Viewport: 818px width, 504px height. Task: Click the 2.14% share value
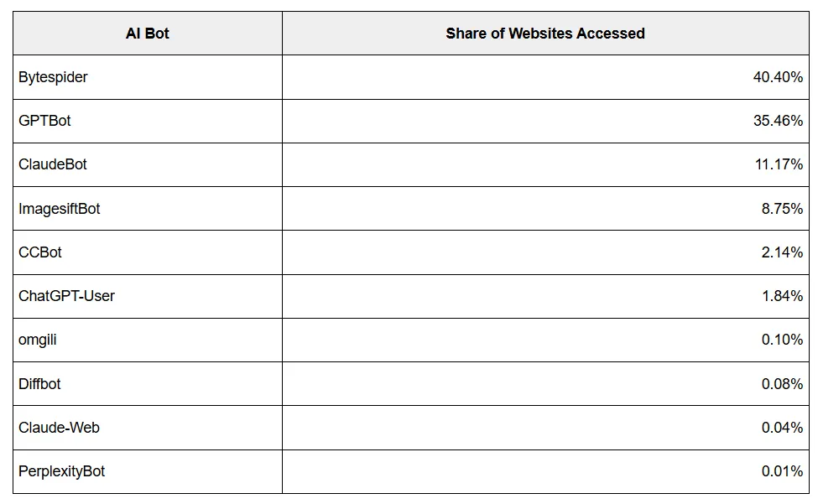click(x=782, y=252)
